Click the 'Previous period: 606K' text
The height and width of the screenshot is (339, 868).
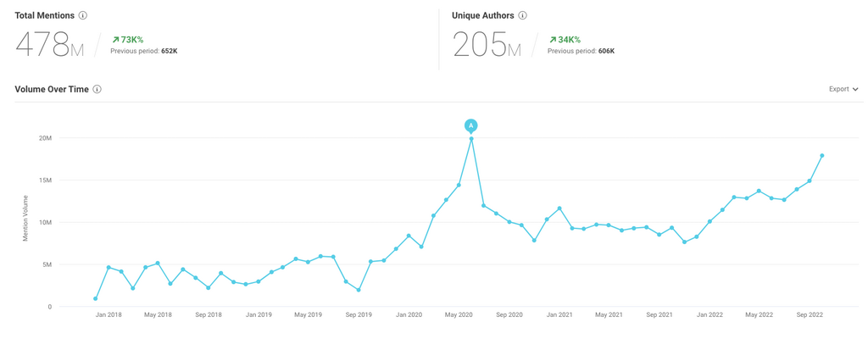[x=581, y=52]
